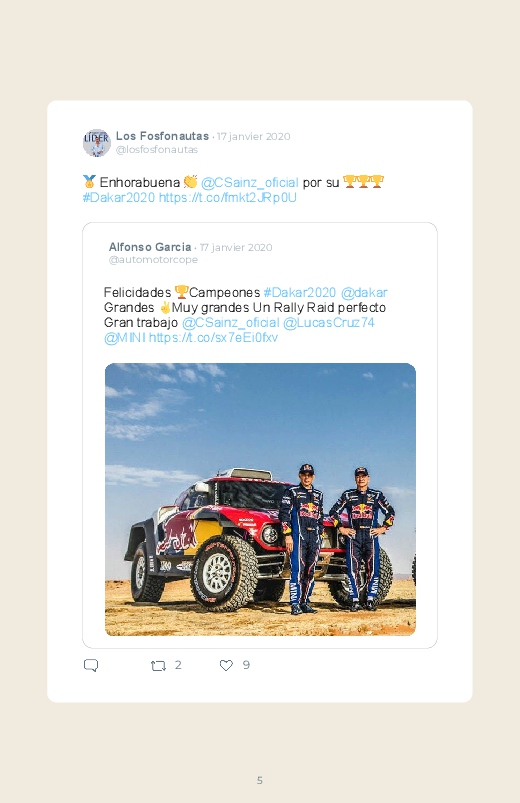Open the @MINI mention

pyautogui.click(x=124, y=338)
